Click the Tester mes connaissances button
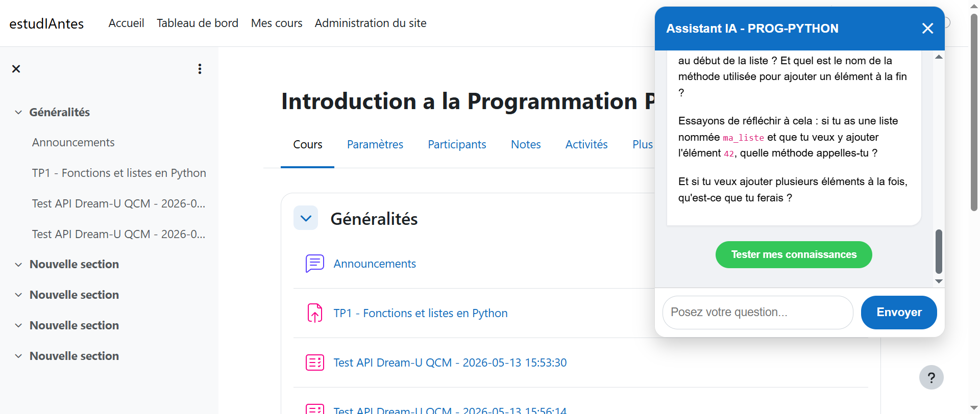Image resolution: width=980 pixels, height=414 pixels. 794,254
